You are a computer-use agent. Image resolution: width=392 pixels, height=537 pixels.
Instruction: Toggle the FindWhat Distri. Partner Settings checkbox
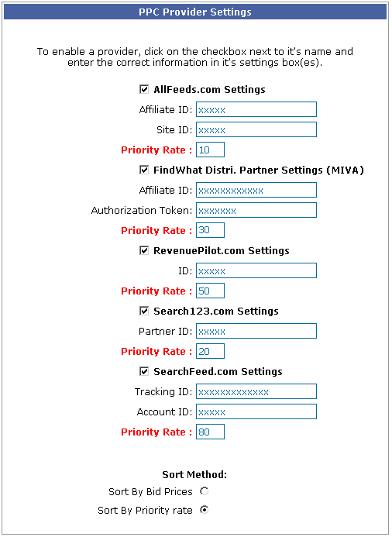[x=144, y=170]
